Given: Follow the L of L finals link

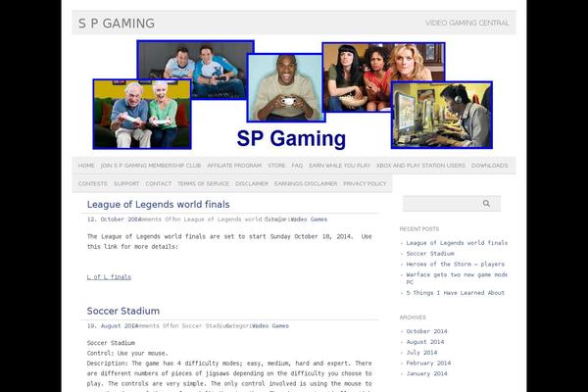Looking at the screenshot, I should coord(109,277).
